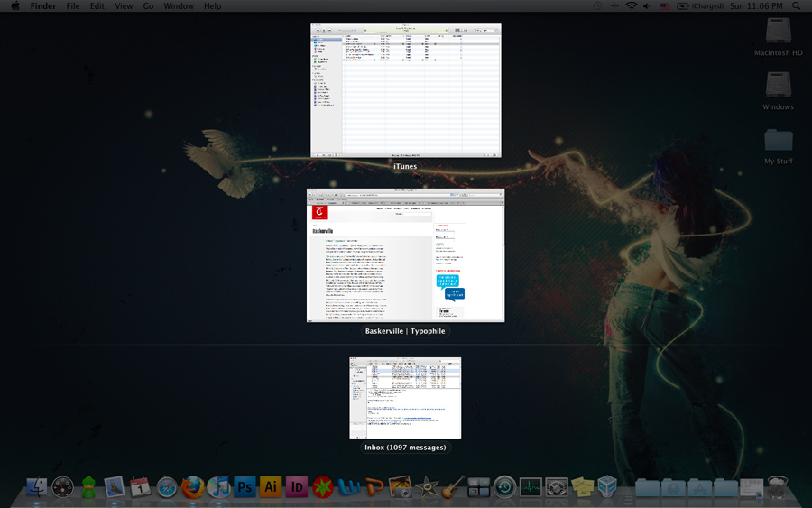Open the Applications folder stack in dock

tap(699, 488)
